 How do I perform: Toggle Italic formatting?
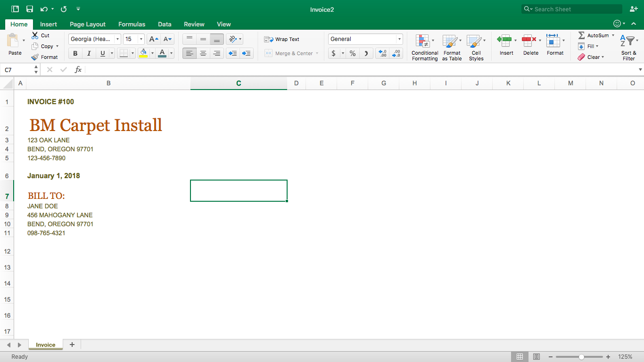tap(89, 53)
